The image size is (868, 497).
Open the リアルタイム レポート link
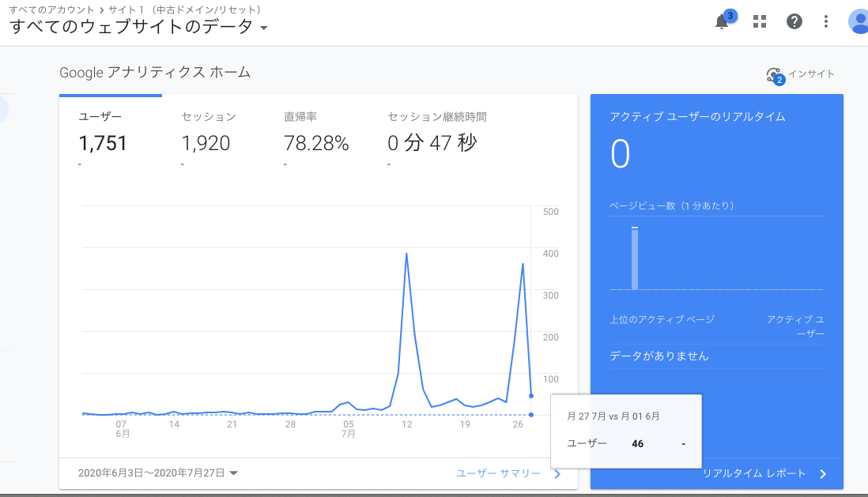coord(754,474)
